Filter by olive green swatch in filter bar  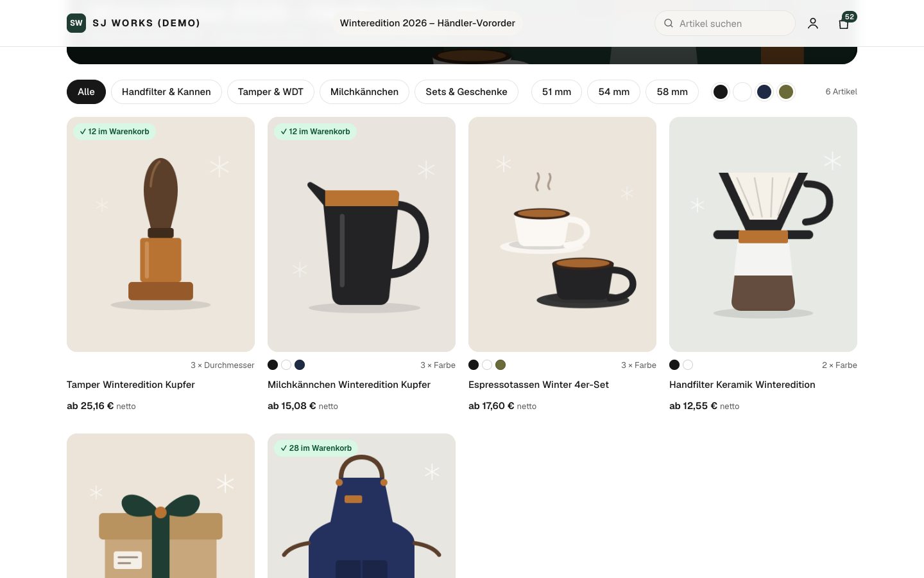coord(786,92)
